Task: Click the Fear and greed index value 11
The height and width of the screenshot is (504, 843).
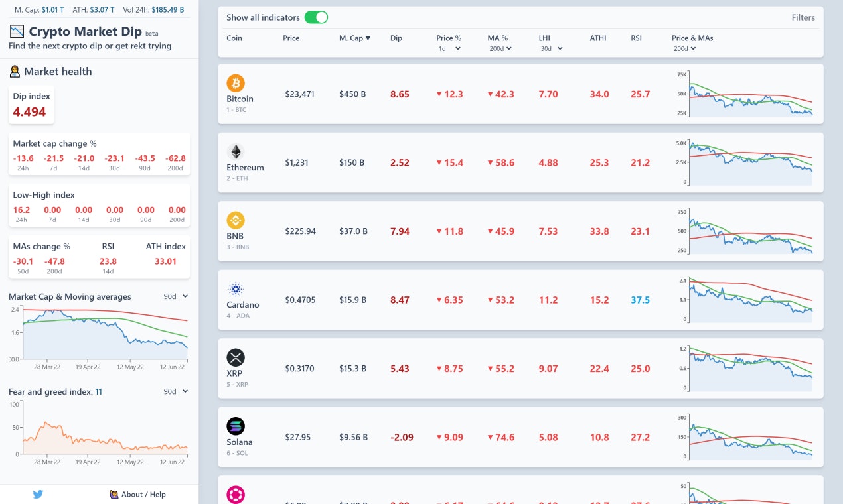Action: pyautogui.click(x=98, y=392)
